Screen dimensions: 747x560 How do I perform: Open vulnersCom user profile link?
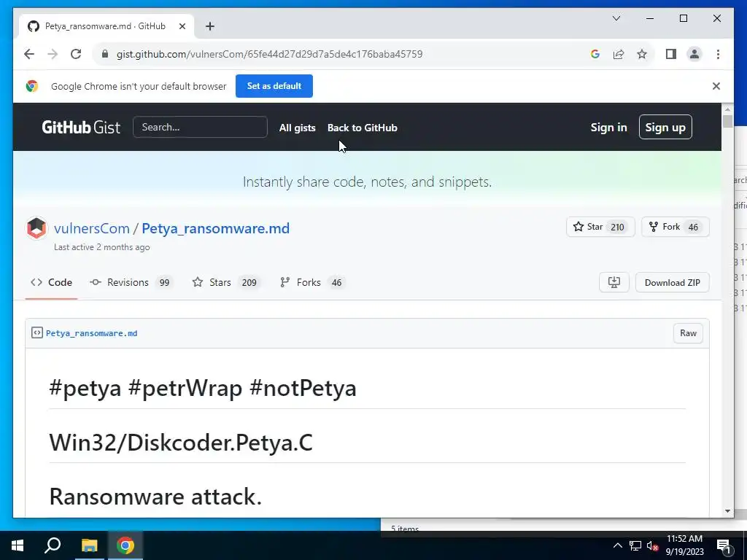pos(91,228)
